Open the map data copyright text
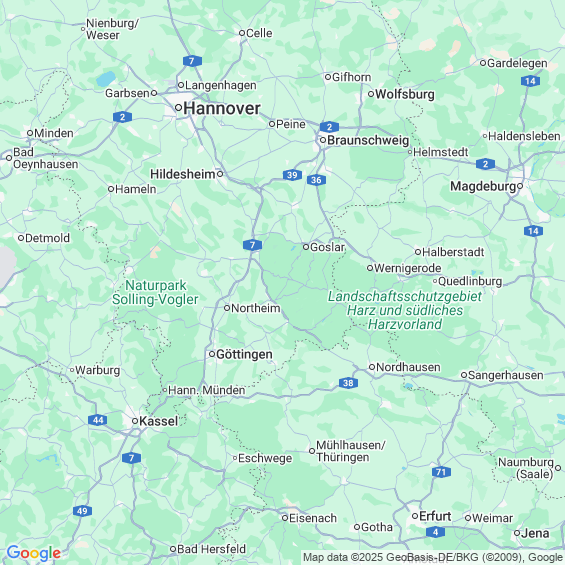This screenshot has width=565, height=565. click(x=432, y=557)
